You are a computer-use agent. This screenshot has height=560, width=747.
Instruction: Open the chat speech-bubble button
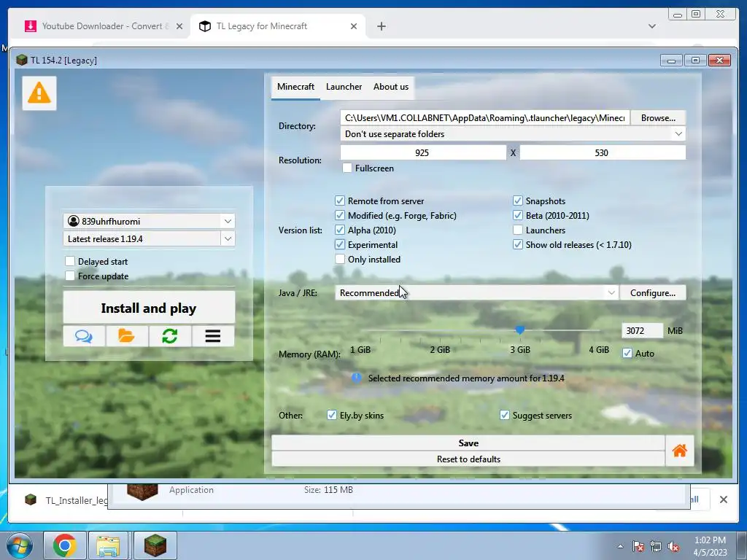pos(84,336)
